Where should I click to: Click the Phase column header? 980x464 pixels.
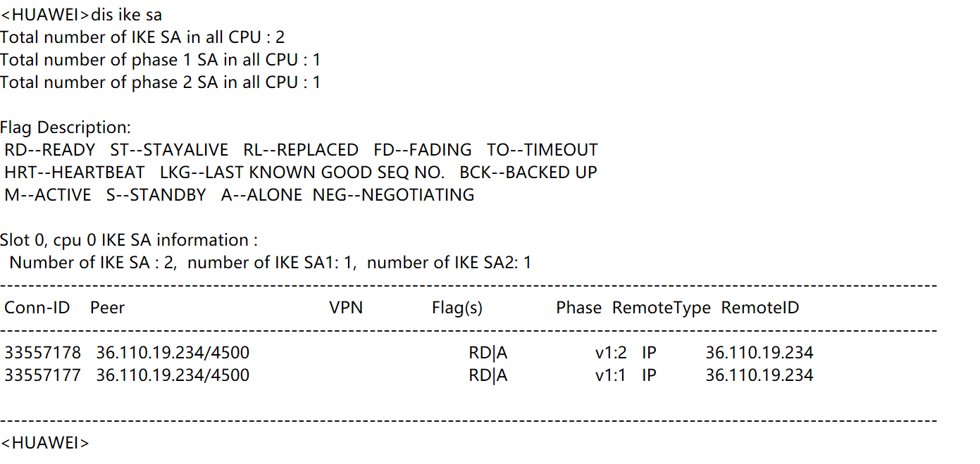[x=578, y=308]
